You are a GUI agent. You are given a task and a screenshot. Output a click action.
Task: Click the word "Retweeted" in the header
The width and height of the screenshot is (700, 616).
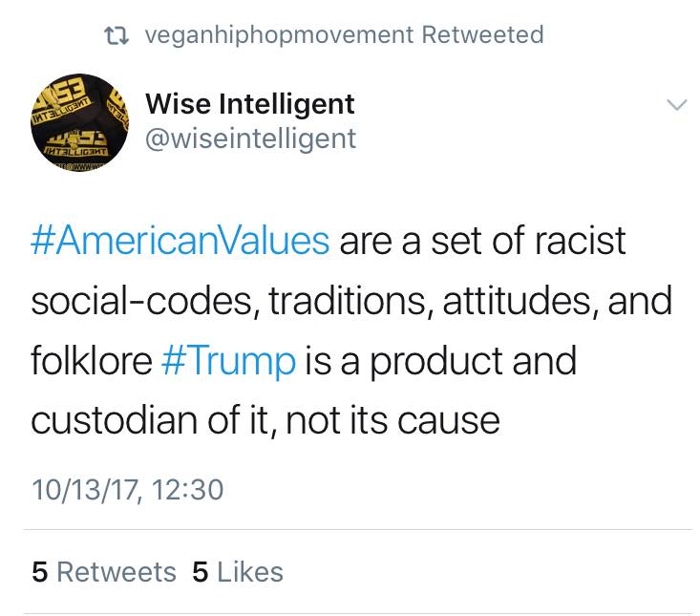coord(483,36)
